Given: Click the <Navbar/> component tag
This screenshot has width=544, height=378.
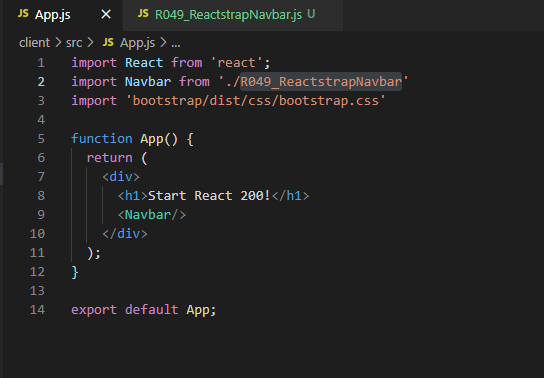Looking at the screenshot, I should (152, 215).
